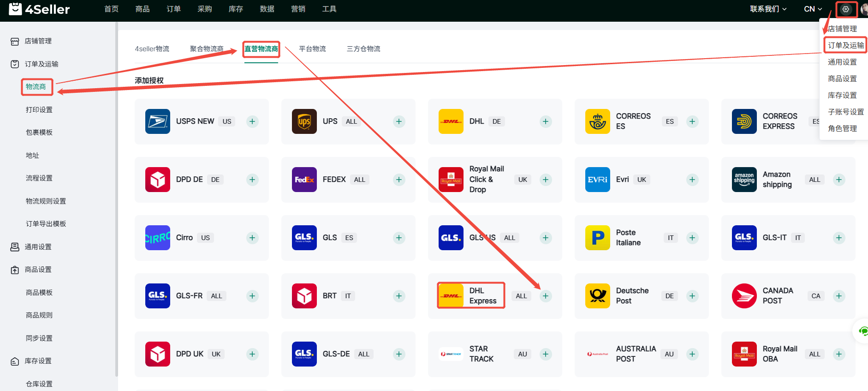Image resolution: width=868 pixels, height=391 pixels.
Task: Click the plus icon for USPS NEW
Action: 252,121
